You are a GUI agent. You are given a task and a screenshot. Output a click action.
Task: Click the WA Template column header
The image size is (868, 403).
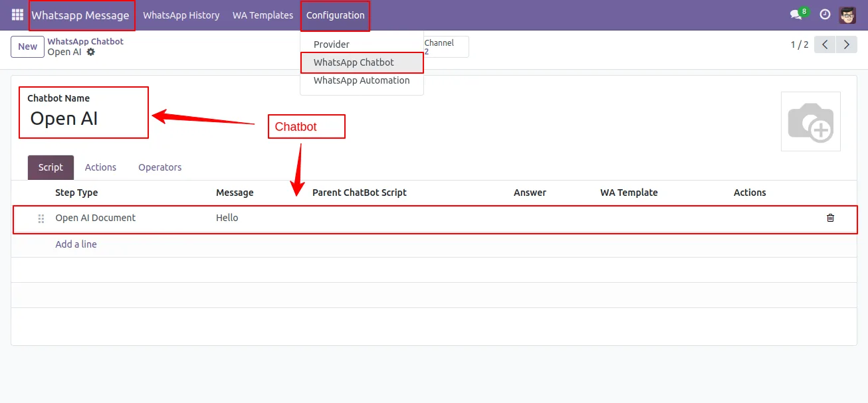pos(629,193)
